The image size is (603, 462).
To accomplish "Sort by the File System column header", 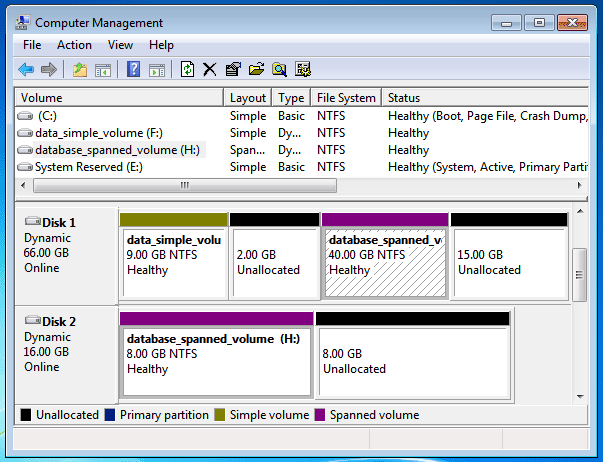I will coord(346,98).
